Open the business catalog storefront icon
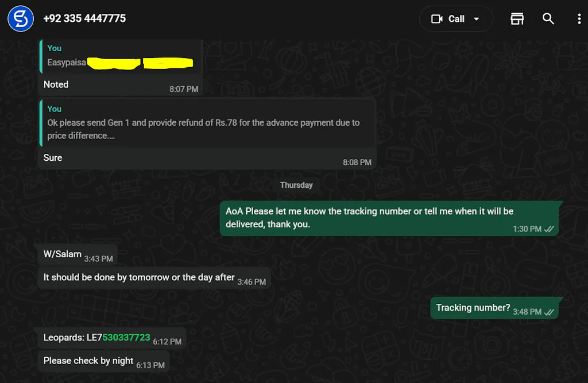588x383 pixels. tap(517, 19)
